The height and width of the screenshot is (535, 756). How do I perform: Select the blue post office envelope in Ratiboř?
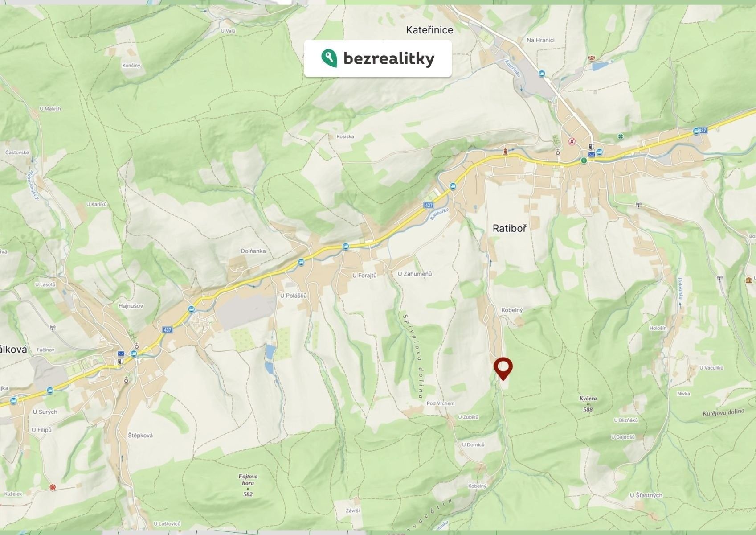point(591,155)
